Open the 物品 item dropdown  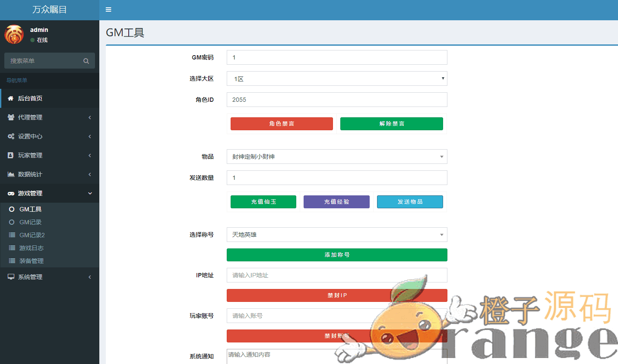point(336,157)
